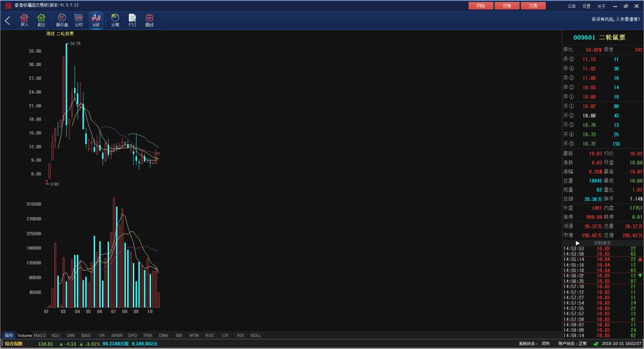Select buy level 5 price 10.72
Image resolution: width=644 pixels, height=349 pixels.
click(x=589, y=144)
